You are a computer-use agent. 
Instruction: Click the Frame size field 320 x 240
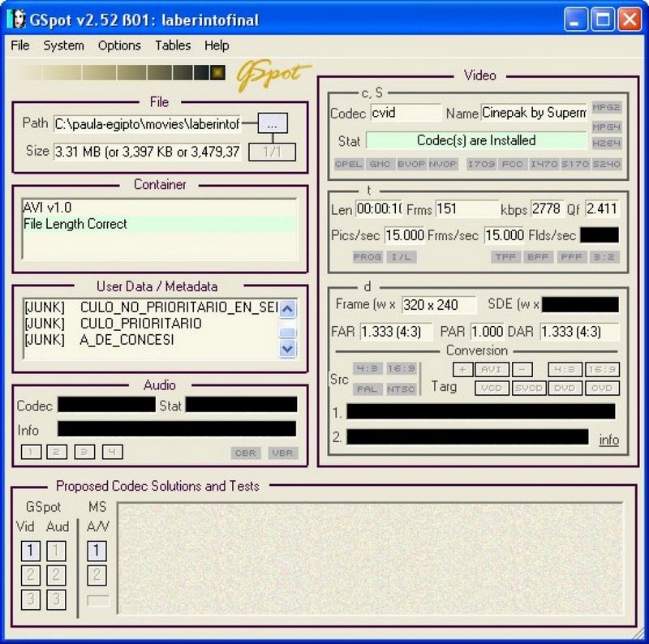click(x=439, y=305)
